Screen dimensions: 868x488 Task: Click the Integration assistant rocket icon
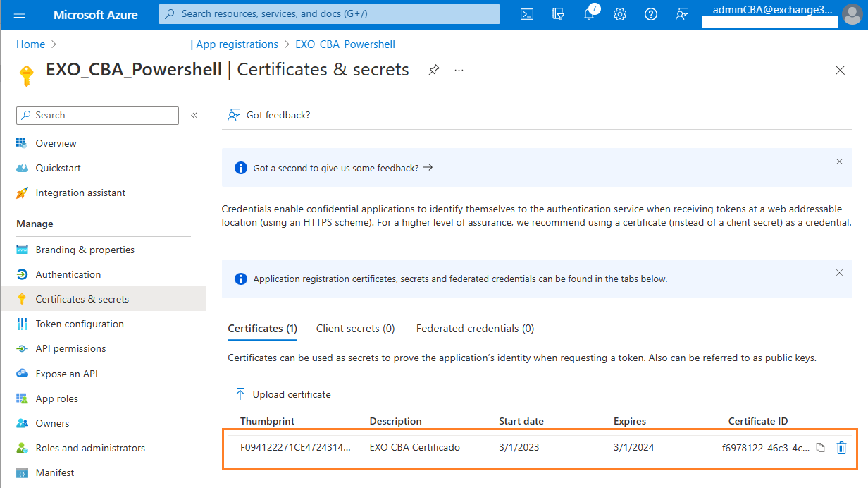point(22,193)
